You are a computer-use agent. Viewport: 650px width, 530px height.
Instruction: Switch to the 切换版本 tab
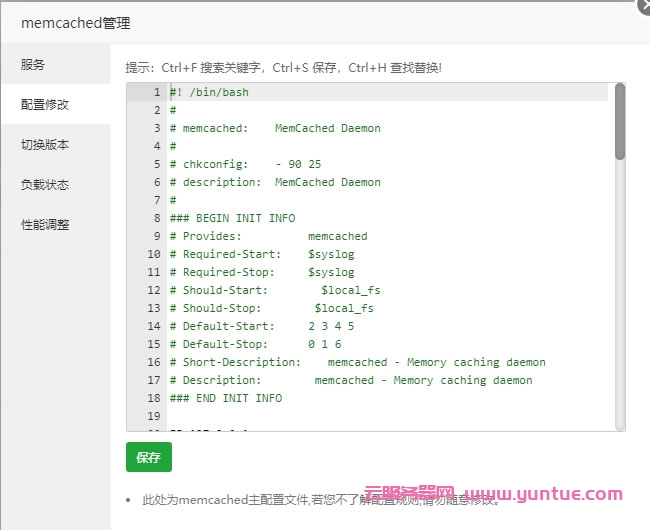[x=45, y=145]
